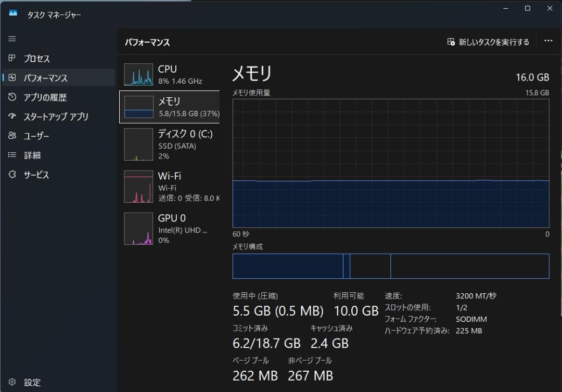Open the 詳細 (Details) list icon
The width and height of the screenshot is (562, 392).
point(12,155)
